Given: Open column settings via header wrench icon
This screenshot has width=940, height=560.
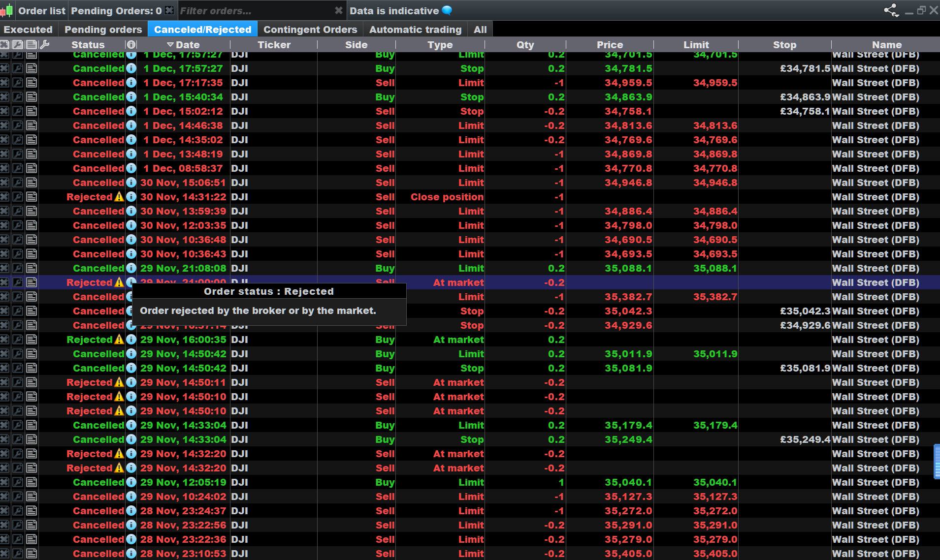Looking at the screenshot, I should [44, 45].
